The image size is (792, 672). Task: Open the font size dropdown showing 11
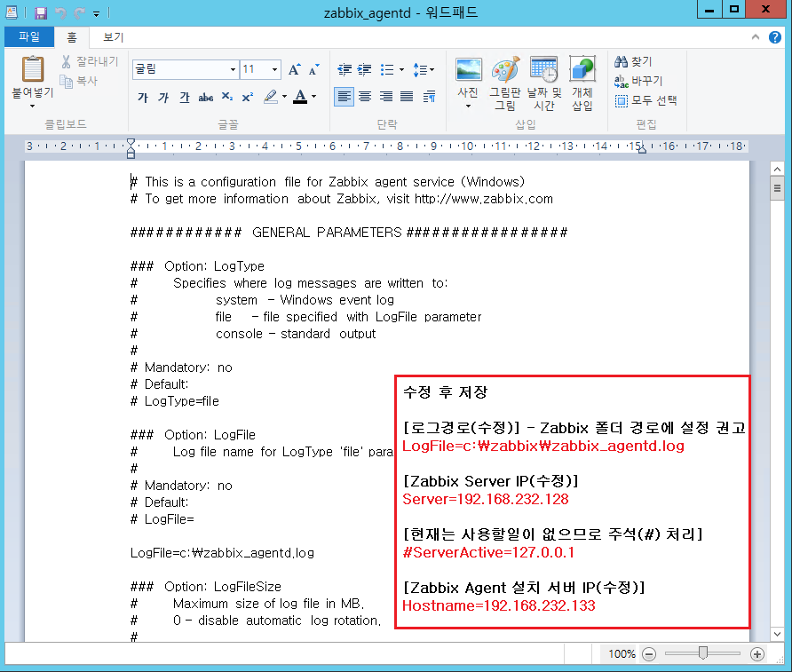(x=274, y=69)
